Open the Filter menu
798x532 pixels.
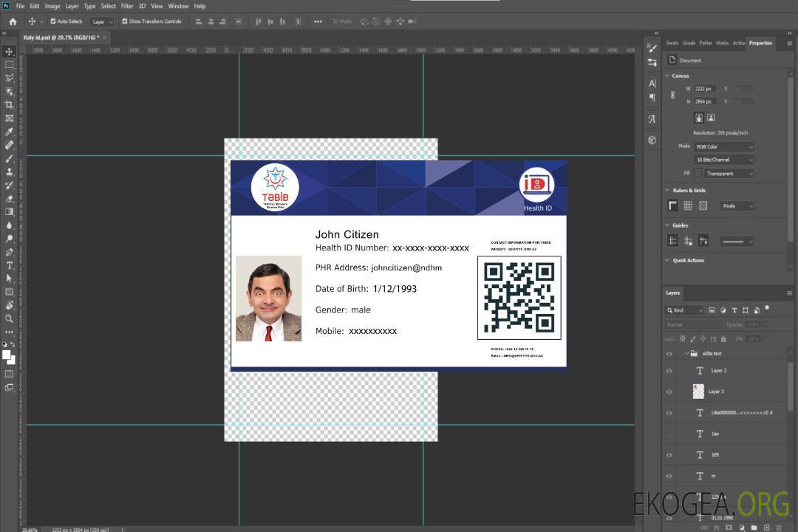127,6
